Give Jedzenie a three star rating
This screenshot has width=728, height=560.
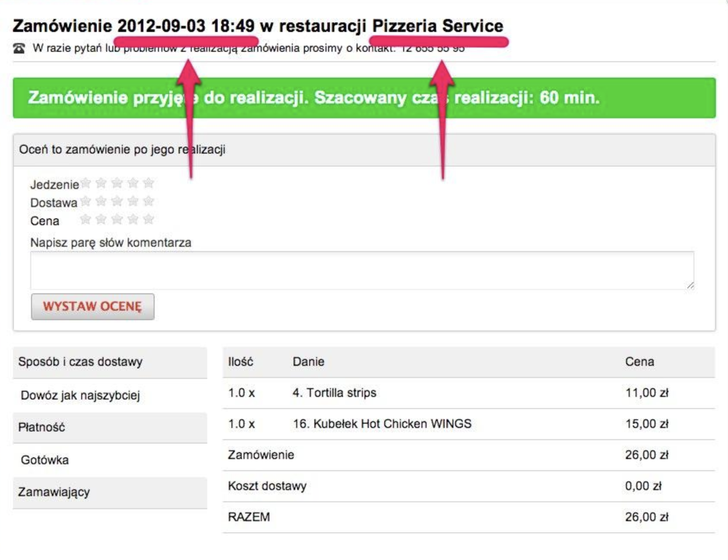click(x=117, y=183)
